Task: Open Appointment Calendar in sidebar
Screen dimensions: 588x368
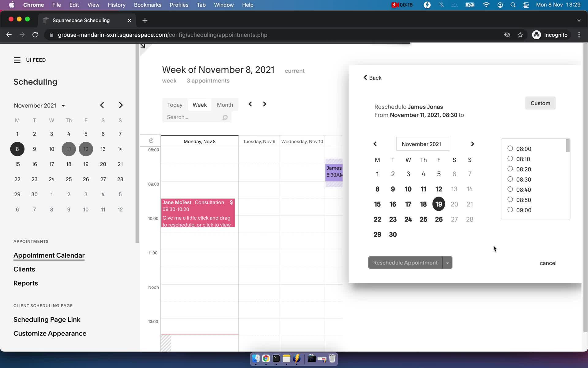Action: (49, 255)
